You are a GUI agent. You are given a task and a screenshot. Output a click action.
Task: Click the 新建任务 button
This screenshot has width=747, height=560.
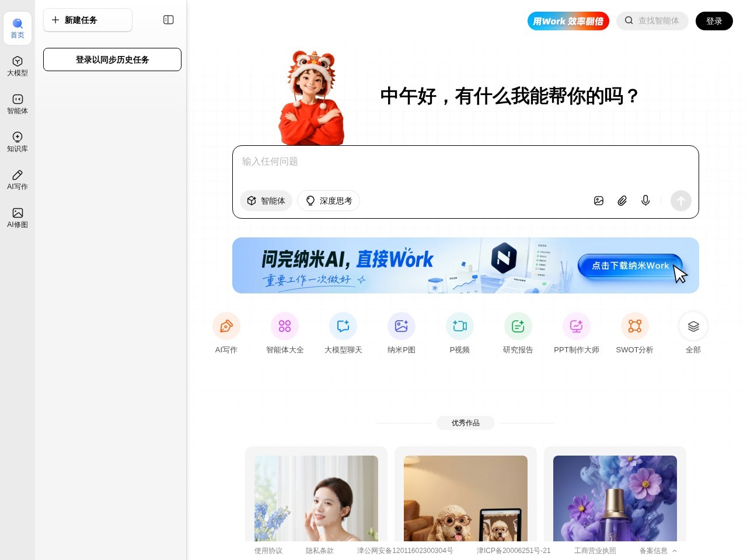pos(88,20)
